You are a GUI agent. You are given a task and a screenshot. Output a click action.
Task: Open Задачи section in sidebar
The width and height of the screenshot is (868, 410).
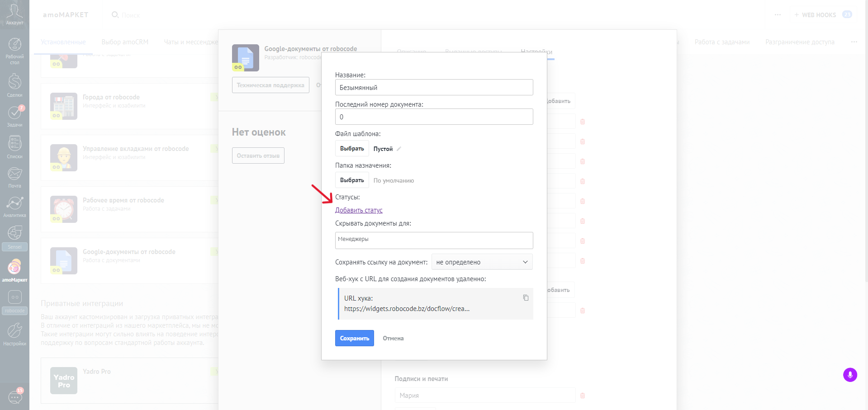[x=14, y=116]
